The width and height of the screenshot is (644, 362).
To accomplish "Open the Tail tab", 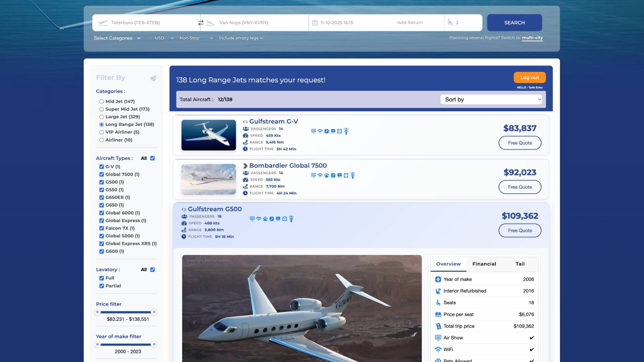I will click(520, 264).
